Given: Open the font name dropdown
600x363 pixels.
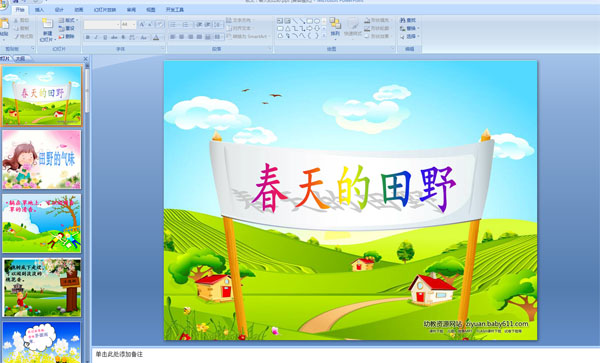Looking at the screenshot, I should 102,24.
